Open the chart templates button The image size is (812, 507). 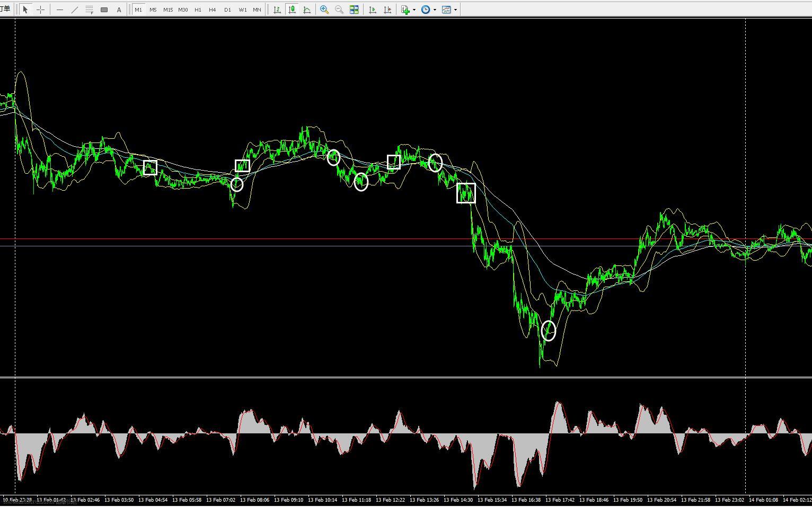click(x=446, y=10)
